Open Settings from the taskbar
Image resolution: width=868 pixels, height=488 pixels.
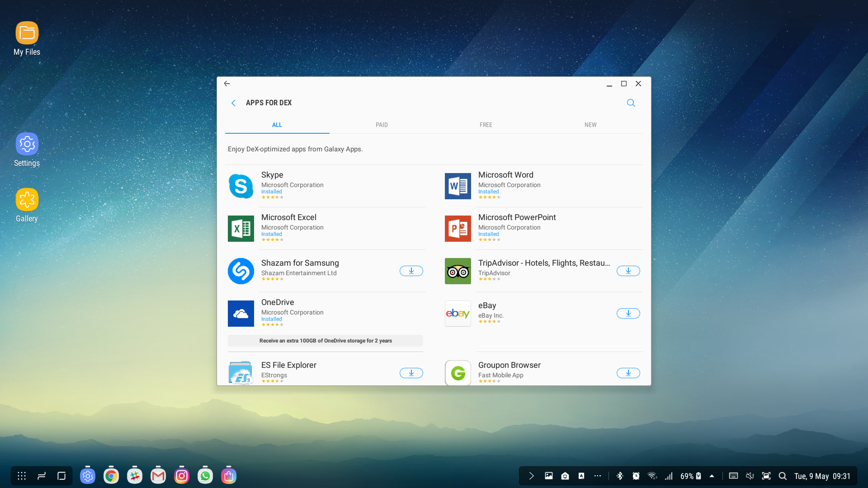(x=88, y=476)
